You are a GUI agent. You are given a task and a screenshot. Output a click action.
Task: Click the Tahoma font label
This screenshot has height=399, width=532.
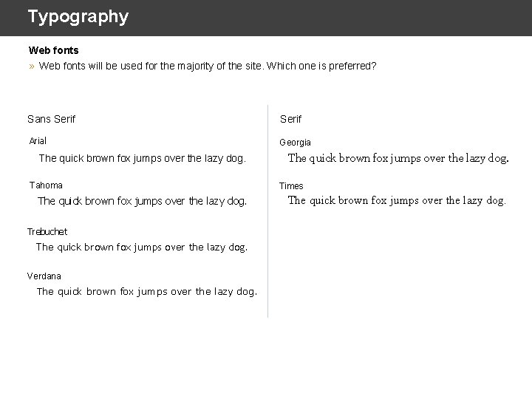point(46,185)
